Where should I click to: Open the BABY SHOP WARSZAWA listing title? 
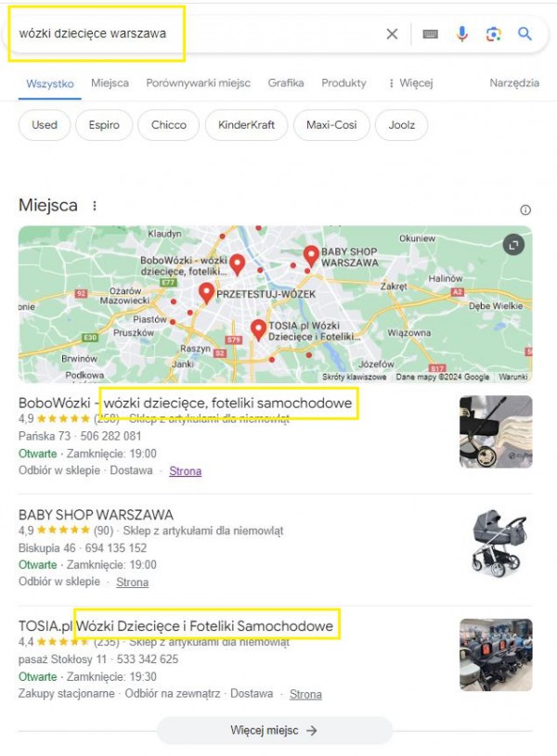point(96,515)
